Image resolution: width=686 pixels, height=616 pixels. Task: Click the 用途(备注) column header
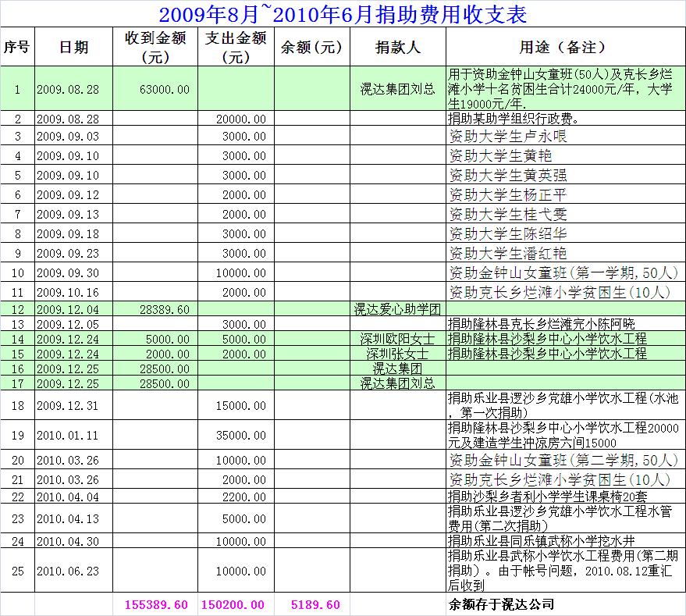tap(566, 47)
